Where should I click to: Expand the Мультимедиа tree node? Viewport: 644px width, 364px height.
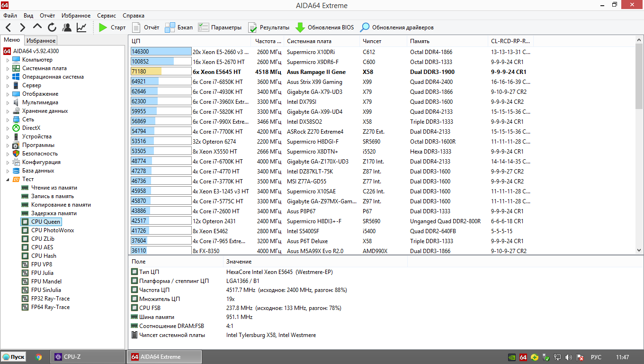[8, 103]
